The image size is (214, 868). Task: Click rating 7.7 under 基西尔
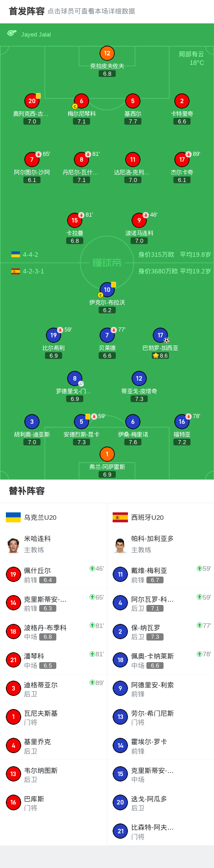pyautogui.click(x=132, y=121)
